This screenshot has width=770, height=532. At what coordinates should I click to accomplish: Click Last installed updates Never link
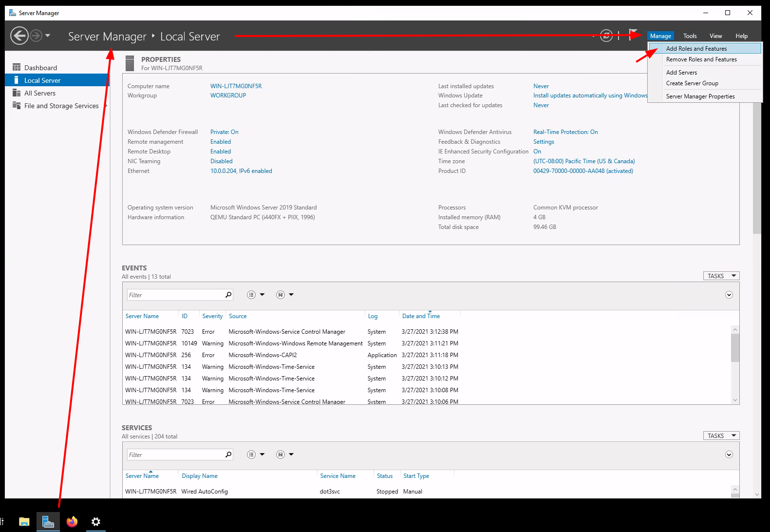coord(541,86)
